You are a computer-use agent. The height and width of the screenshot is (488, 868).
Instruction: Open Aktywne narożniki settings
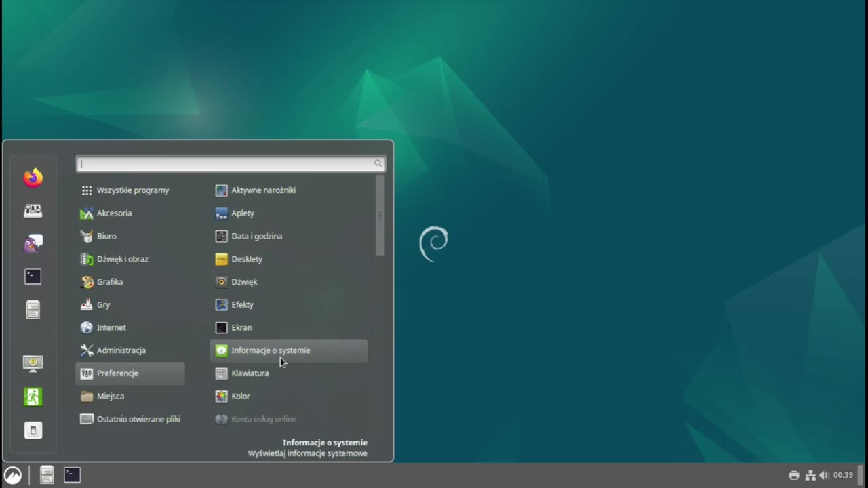289,190
